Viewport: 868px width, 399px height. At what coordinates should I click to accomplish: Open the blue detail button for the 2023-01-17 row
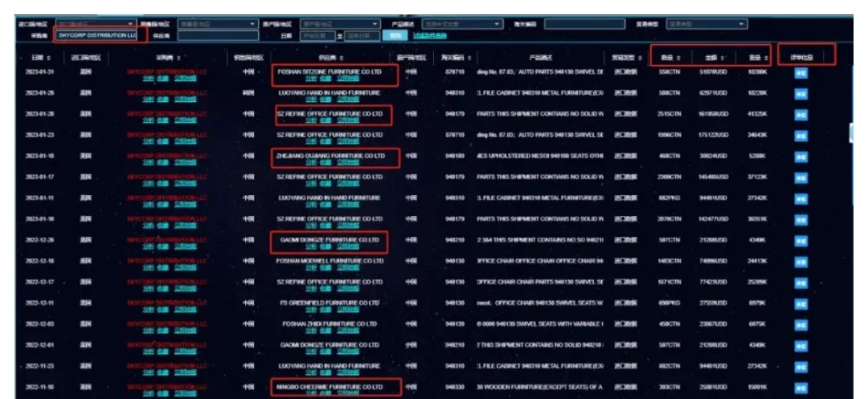click(x=800, y=178)
